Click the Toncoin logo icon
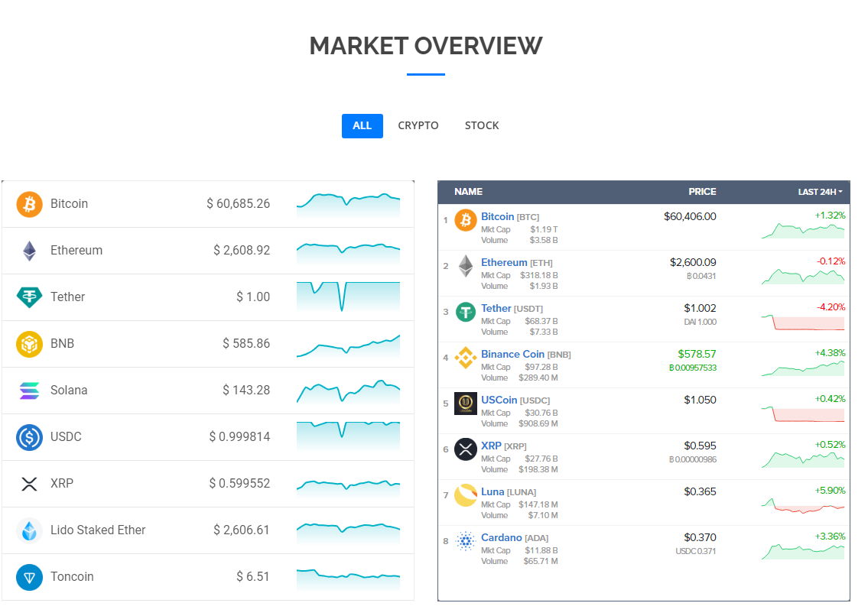This screenshot has width=868, height=616. pos(29,577)
